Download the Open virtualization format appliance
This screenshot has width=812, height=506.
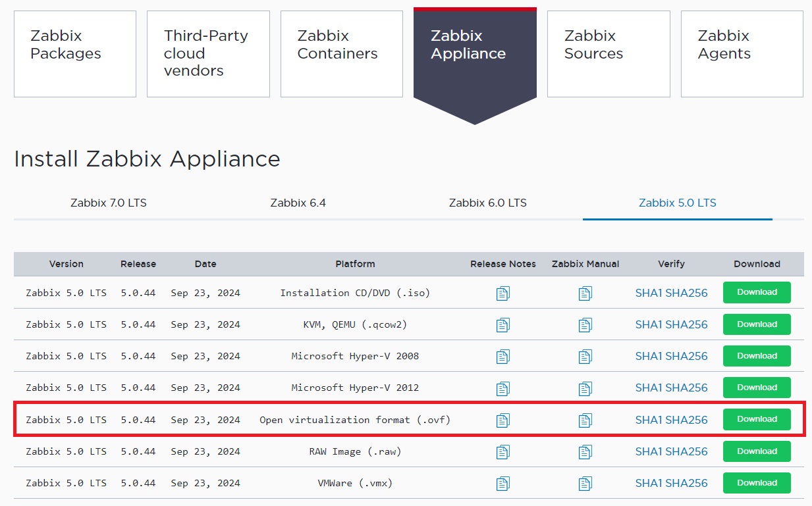pos(757,419)
